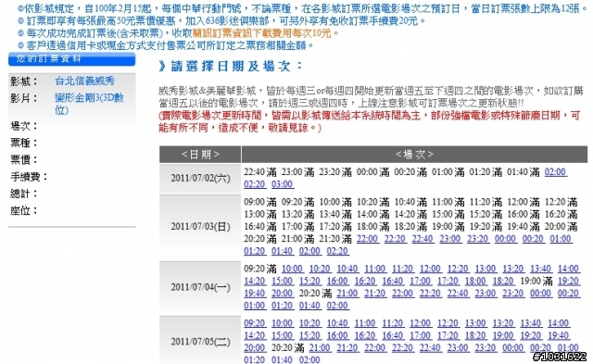Choose the 22:20 showtime on 2011/07/03

coord(395,239)
